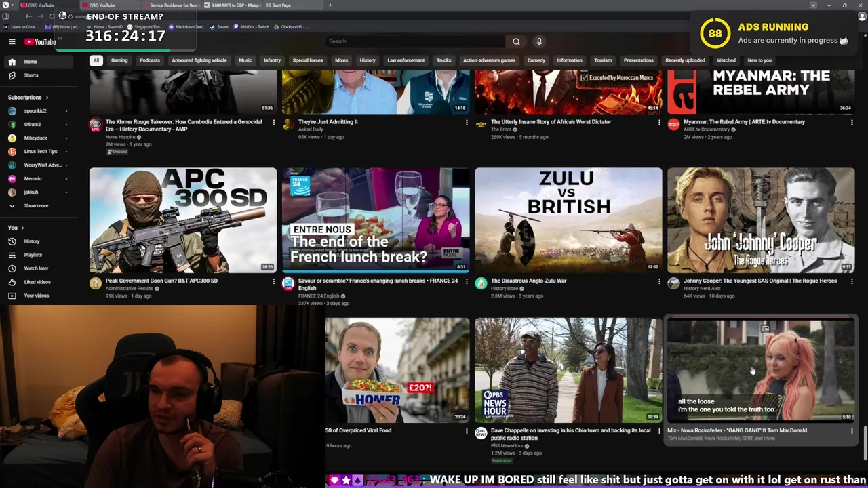Open Administrative Results channel avatar
The height and width of the screenshot is (488, 868).
[96, 283]
